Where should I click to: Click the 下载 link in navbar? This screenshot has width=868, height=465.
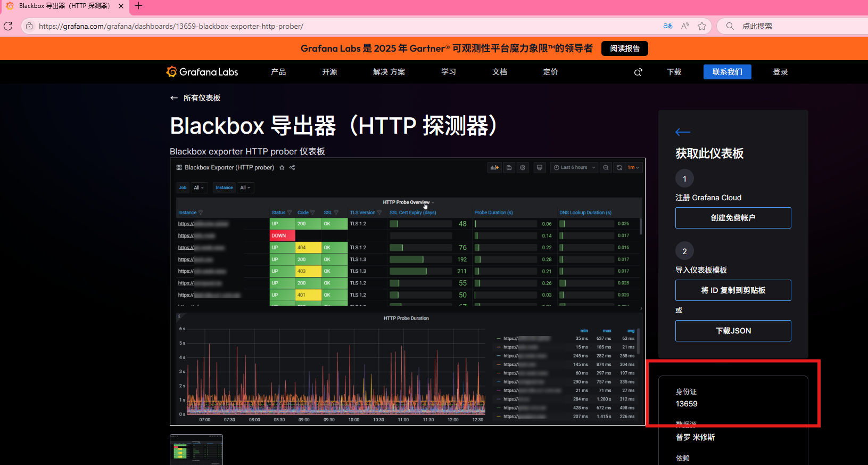tap(674, 72)
